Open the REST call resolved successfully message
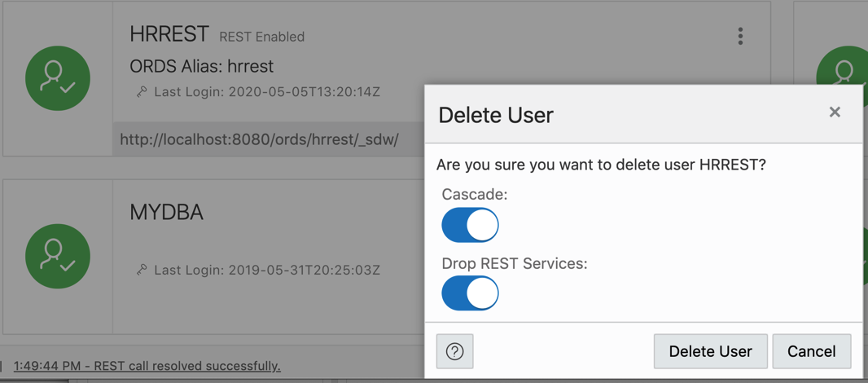The width and height of the screenshot is (868, 383). click(x=147, y=366)
